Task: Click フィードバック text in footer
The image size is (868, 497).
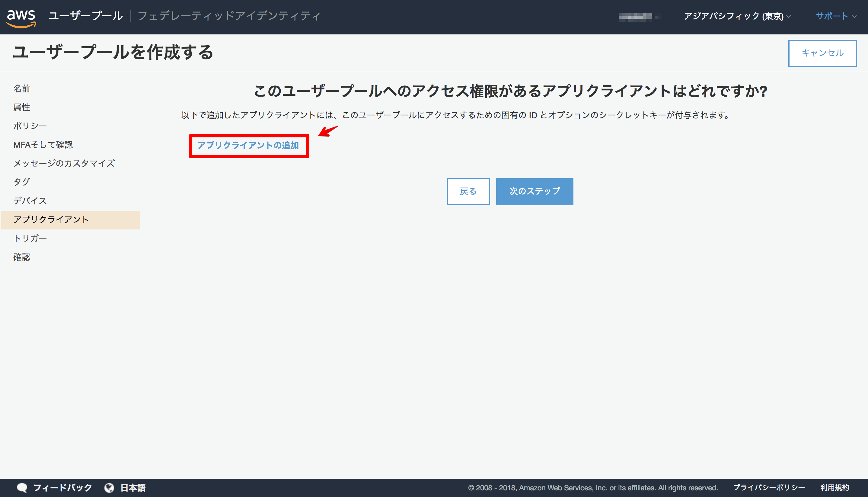Action: coord(62,487)
